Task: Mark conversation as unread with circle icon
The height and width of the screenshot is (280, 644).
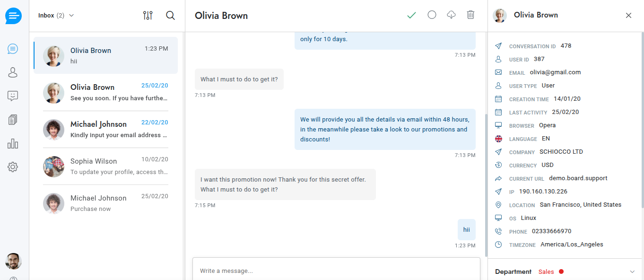Action: coord(432,15)
